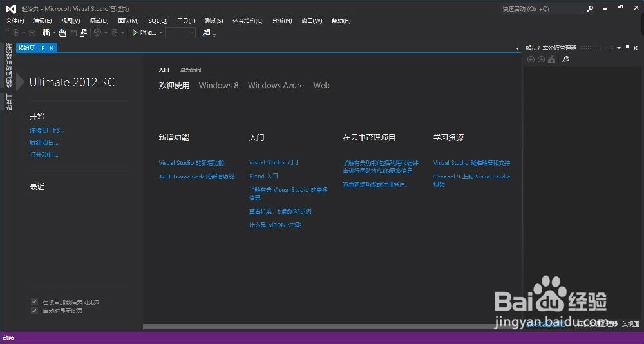Click the Navigate Forward toolbar icon

click(x=32, y=33)
